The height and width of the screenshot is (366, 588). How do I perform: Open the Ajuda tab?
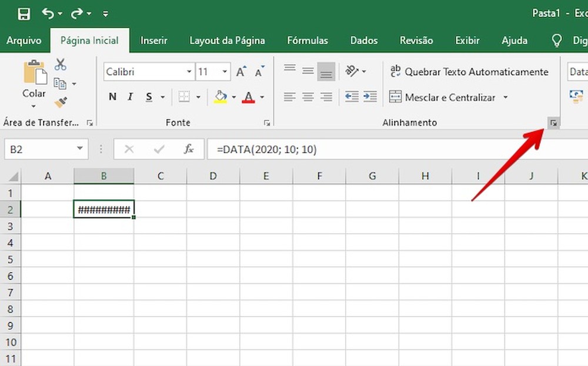click(514, 41)
